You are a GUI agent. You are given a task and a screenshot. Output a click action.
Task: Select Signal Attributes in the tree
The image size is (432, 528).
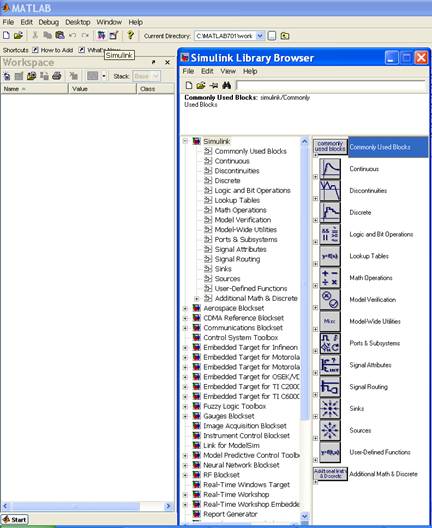pos(240,249)
